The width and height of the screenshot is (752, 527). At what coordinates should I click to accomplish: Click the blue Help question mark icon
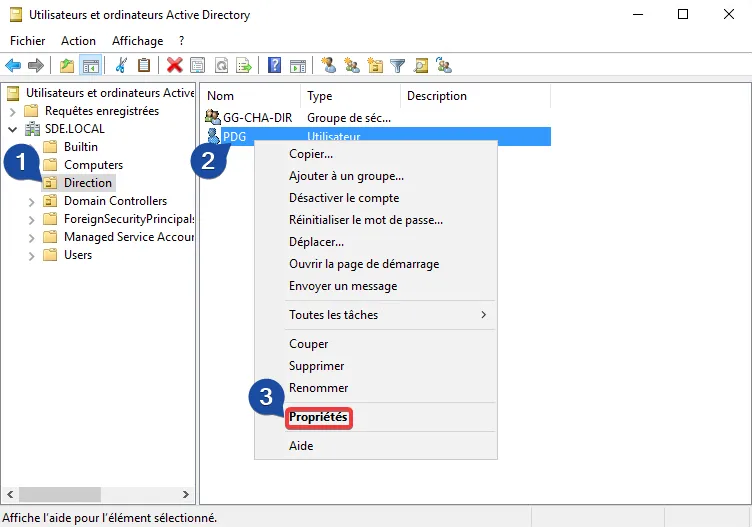point(274,66)
